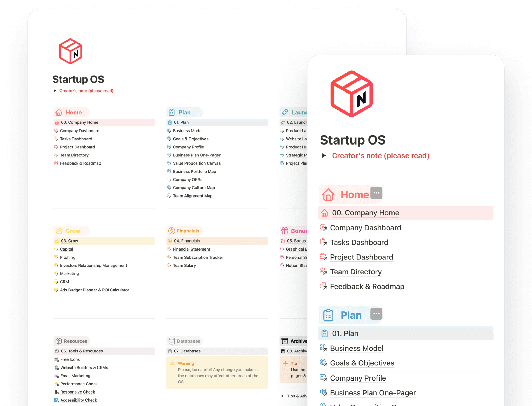Open 03. Grow page in back window
532x406 pixels.
[104, 241]
